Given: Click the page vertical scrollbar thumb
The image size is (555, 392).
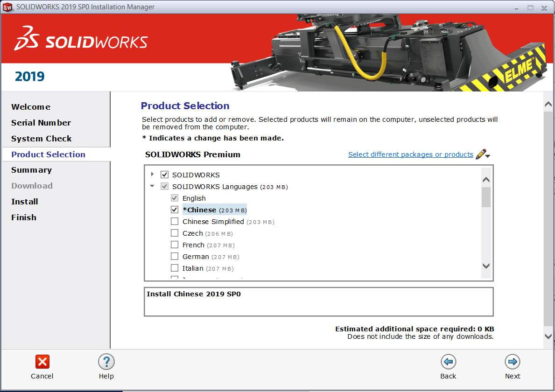Looking at the screenshot, I should tap(548, 219).
